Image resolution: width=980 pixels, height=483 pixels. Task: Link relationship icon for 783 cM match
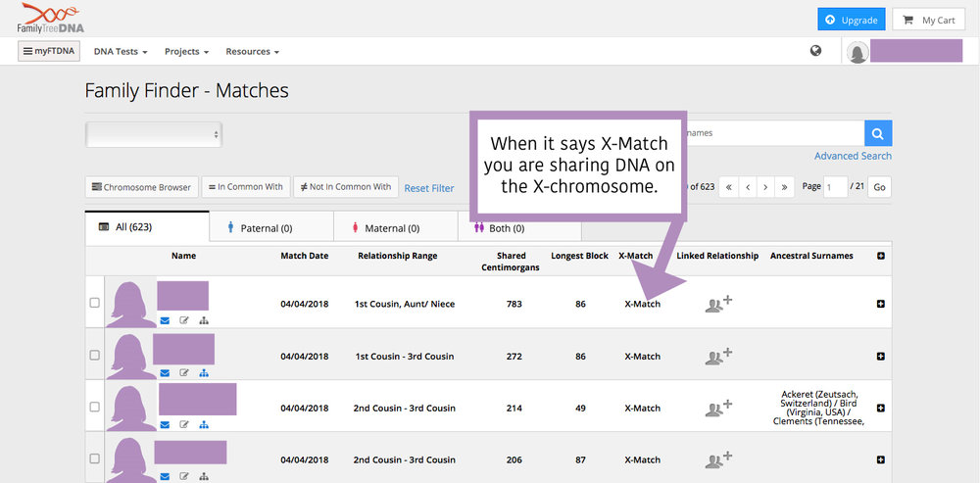[x=718, y=304]
